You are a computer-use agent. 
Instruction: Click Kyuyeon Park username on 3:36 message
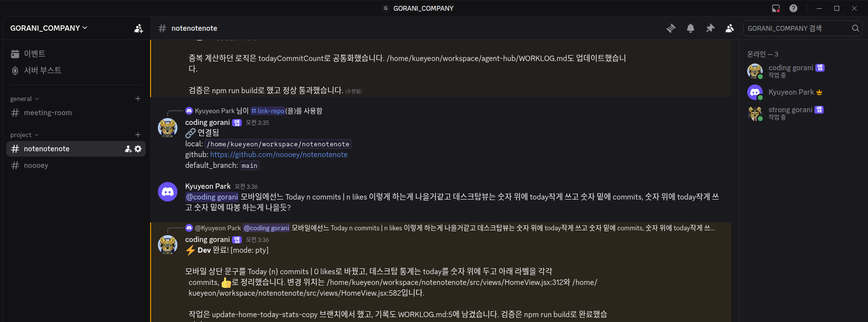[x=208, y=186]
